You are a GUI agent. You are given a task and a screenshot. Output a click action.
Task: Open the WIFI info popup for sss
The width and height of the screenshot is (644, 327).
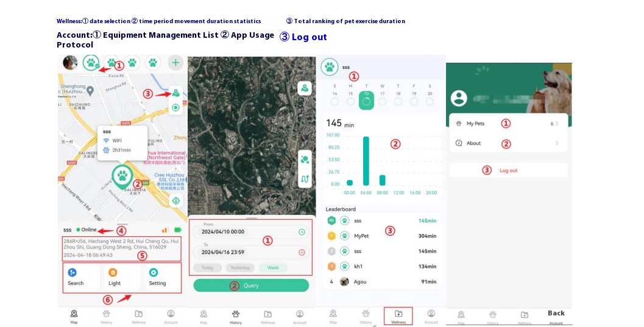pos(122,141)
